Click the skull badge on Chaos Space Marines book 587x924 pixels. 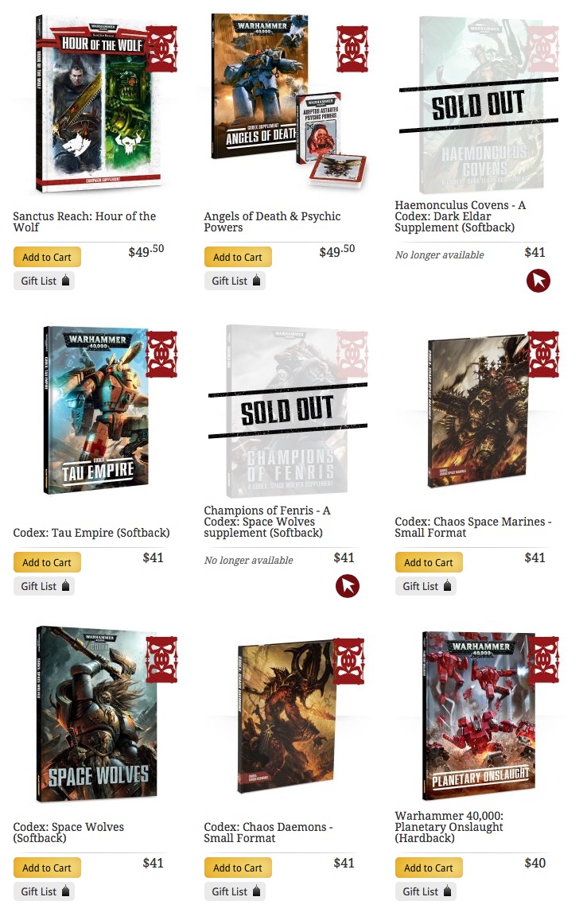542,354
